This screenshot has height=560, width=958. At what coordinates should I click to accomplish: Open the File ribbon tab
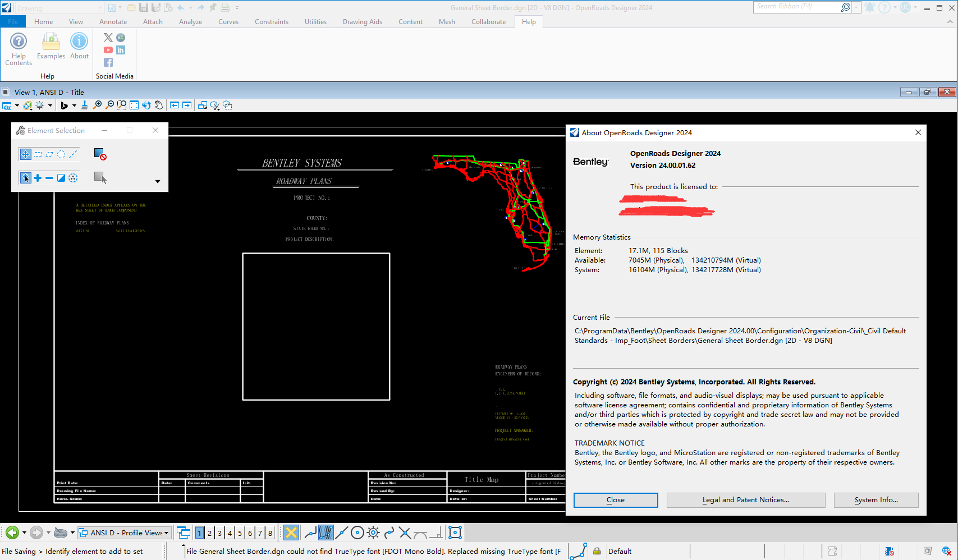pyautogui.click(x=13, y=22)
